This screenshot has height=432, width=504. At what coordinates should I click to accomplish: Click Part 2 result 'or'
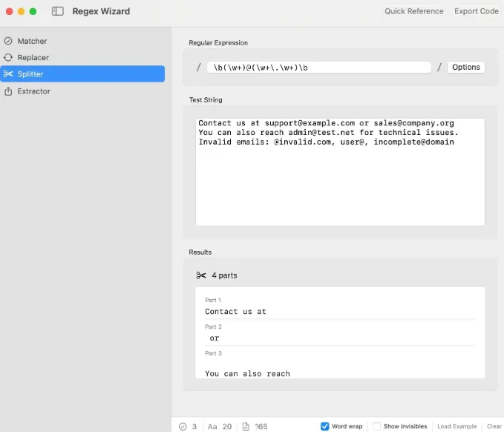pyautogui.click(x=215, y=338)
